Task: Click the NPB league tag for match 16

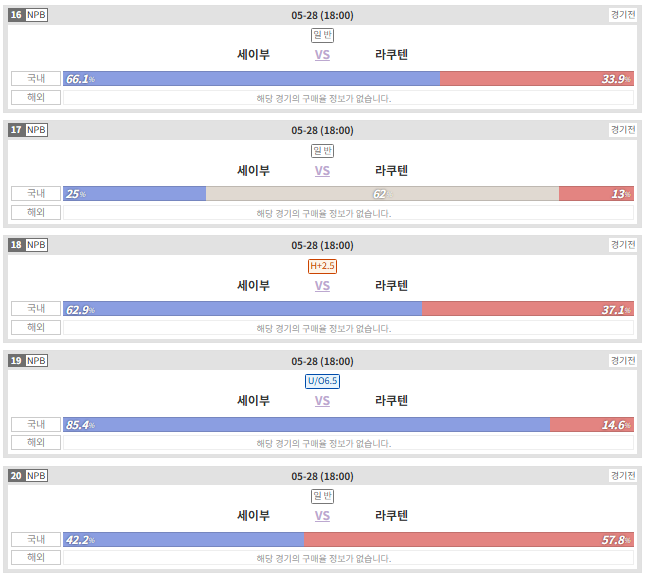Action: 36,15
